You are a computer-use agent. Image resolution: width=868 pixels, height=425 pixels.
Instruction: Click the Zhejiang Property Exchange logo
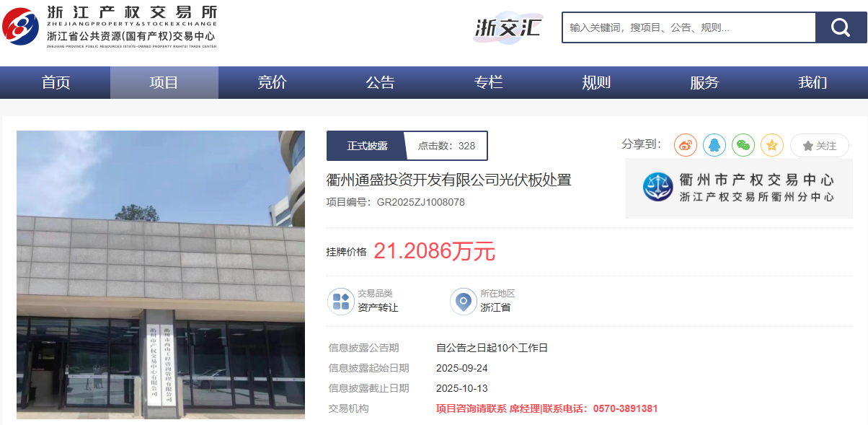[110, 26]
